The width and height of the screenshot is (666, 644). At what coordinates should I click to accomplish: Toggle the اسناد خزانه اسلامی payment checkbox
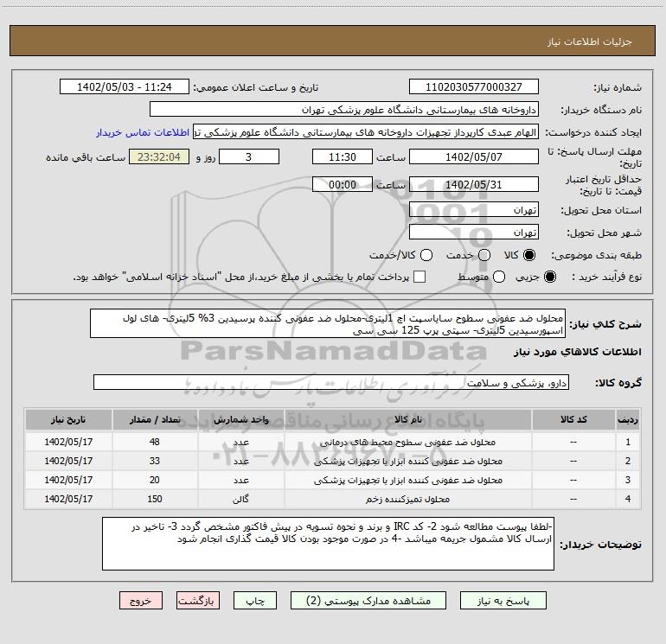419,277
